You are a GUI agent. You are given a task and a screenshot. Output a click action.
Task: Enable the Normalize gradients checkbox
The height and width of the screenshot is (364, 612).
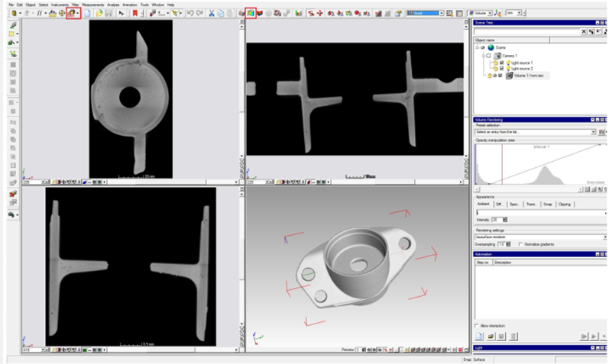[520, 244]
